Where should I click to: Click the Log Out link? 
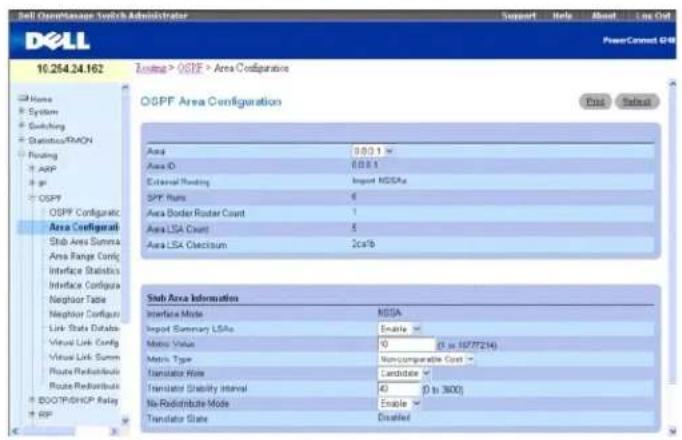[653, 16]
